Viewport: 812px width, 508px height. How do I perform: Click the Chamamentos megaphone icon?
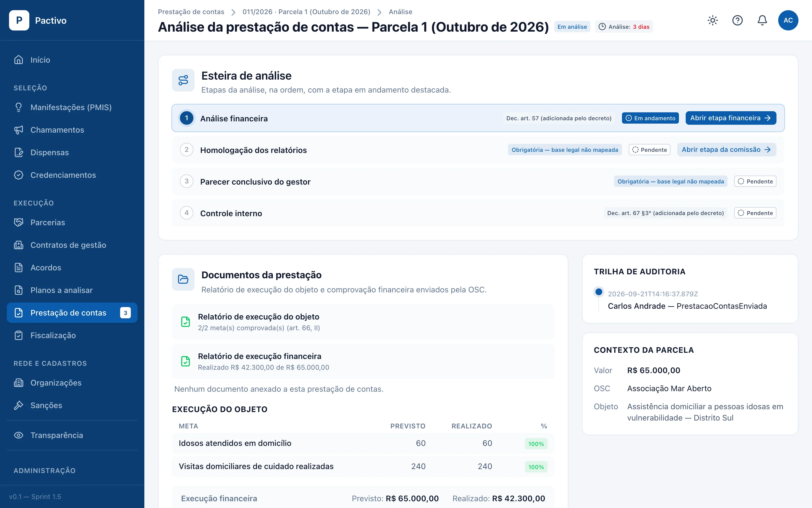[x=19, y=130]
